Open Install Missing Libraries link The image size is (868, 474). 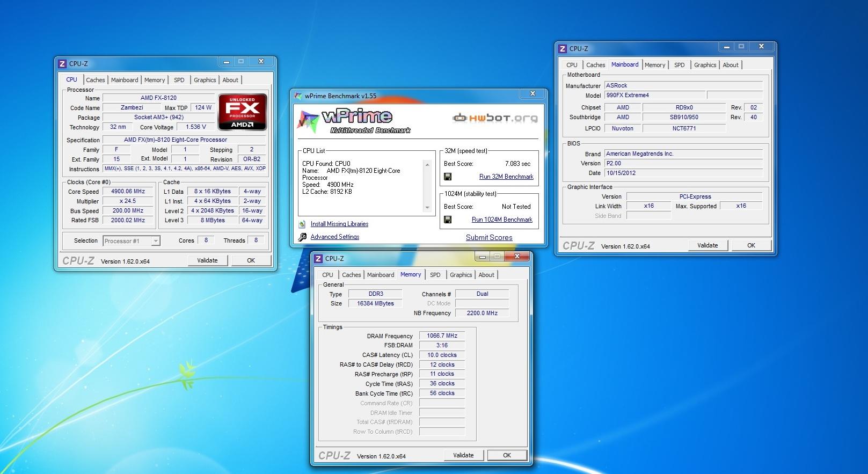pyautogui.click(x=339, y=224)
